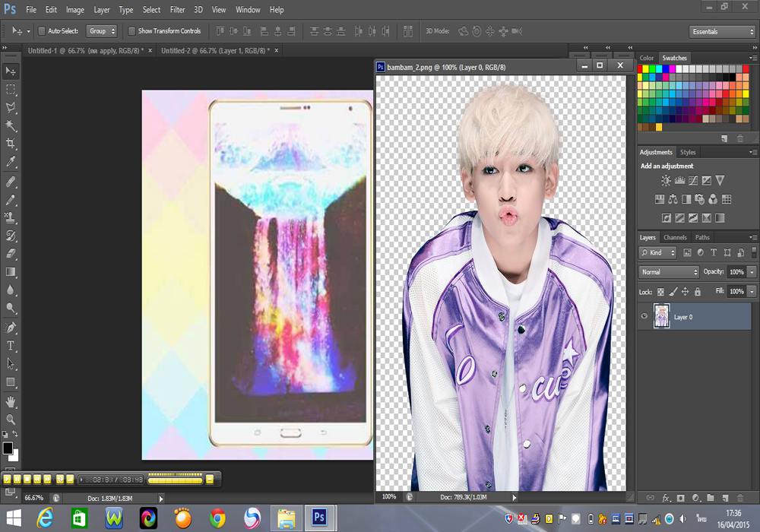Open the Styles panel tab
Screen dimensions: 760x532
pos(688,152)
